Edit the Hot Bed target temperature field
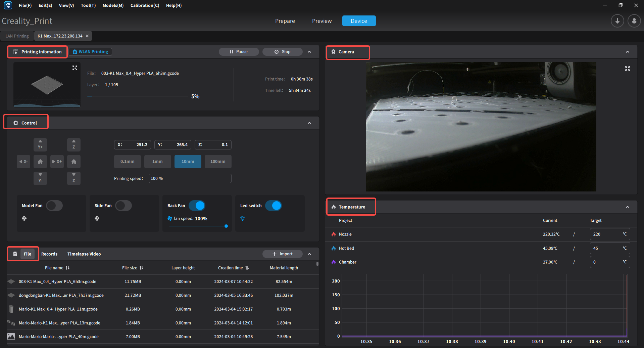The width and height of the screenshot is (644, 348). tap(610, 248)
